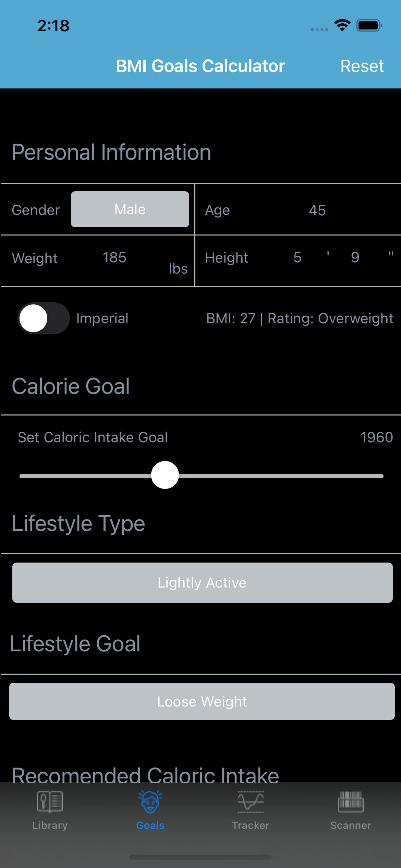This screenshot has height=868, width=401.
Task: Tap the battery status icon
Action: click(369, 25)
